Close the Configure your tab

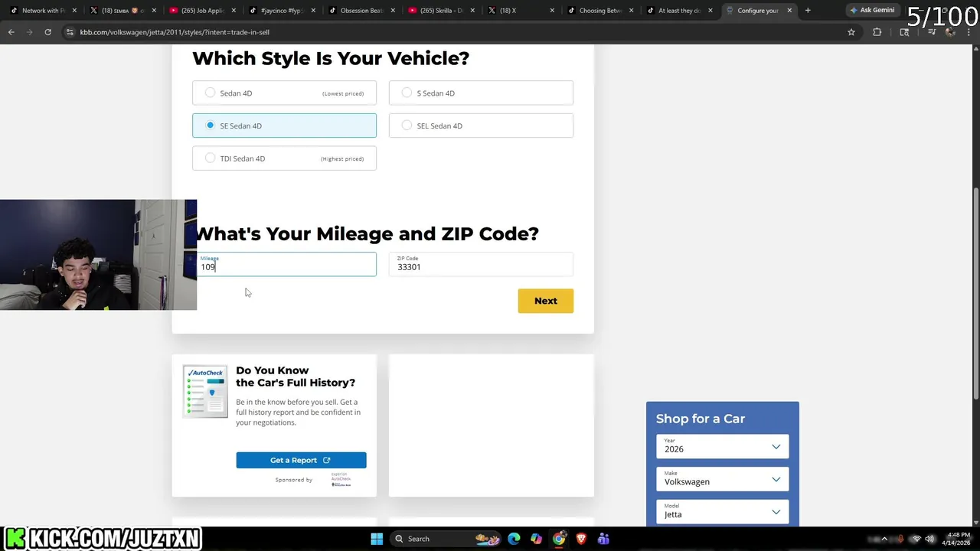(x=789, y=11)
